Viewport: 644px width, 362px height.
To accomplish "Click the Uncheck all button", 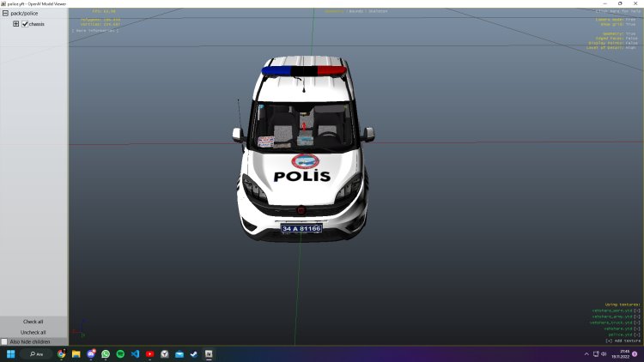I will click(33, 333).
